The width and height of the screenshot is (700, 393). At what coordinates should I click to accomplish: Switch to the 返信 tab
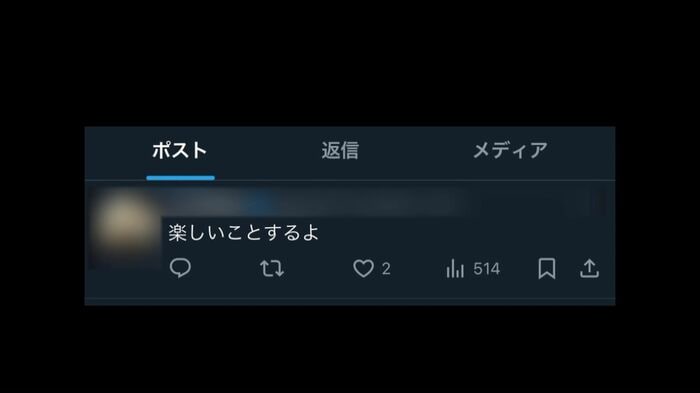pyautogui.click(x=340, y=151)
